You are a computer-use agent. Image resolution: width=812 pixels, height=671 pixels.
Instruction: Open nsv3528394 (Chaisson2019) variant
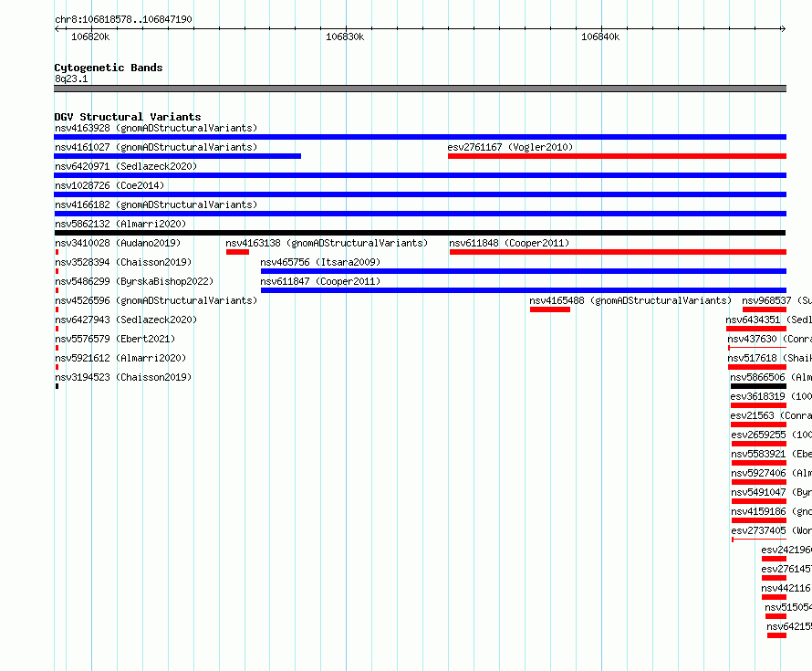click(123, 262)
